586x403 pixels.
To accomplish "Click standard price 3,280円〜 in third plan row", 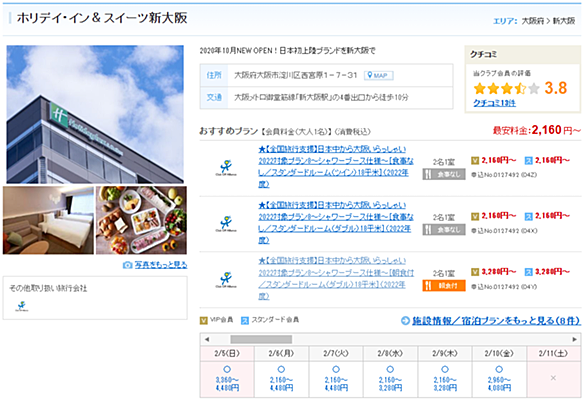I will click(552, 272).
